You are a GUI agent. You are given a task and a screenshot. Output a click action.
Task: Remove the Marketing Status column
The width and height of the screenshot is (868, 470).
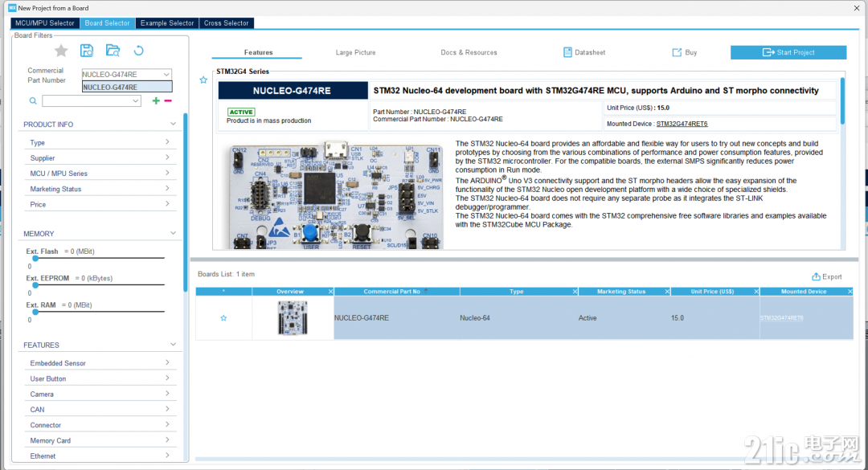(x=667, y=292)
